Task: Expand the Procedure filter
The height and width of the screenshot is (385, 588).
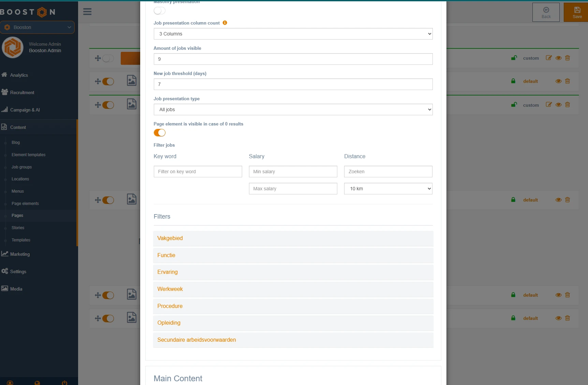Action: tap(293, 306)
